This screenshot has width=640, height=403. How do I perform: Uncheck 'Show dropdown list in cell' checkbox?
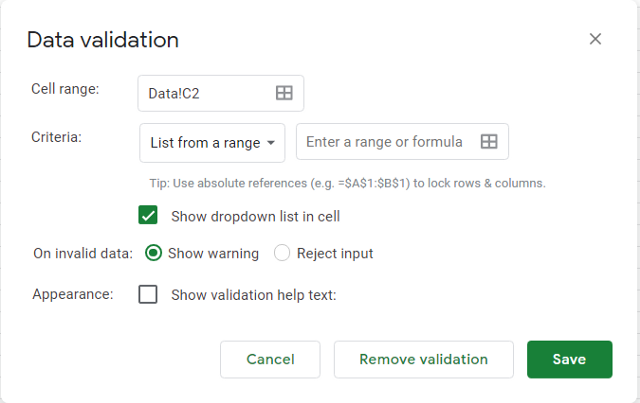pyautogui.click(x=149, y=215)
